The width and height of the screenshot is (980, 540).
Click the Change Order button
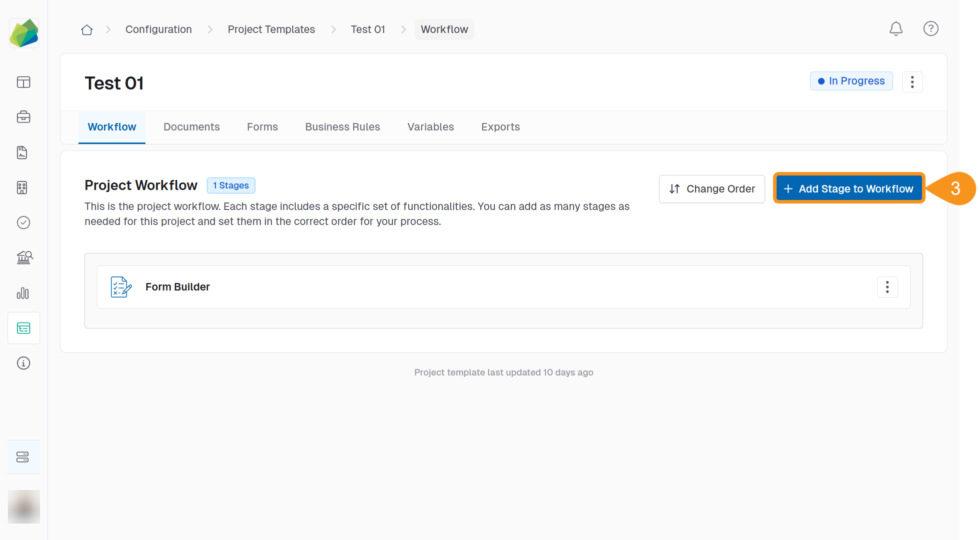click(x=712, y=189)
